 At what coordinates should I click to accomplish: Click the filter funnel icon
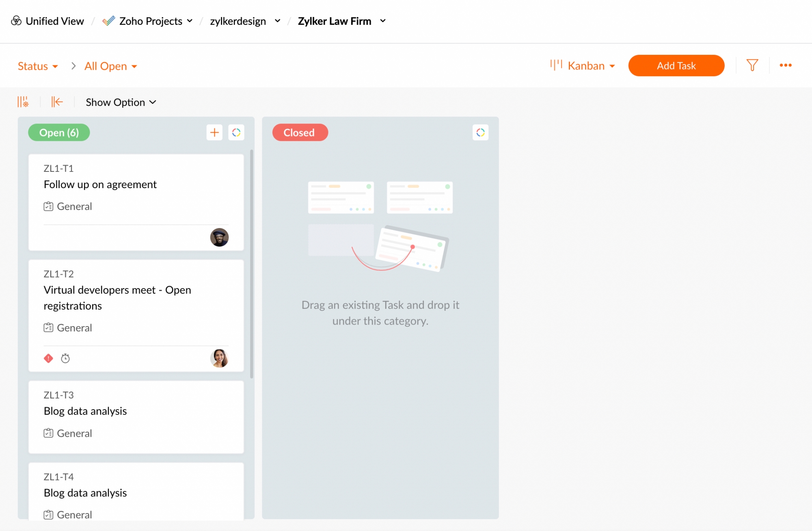752,65
